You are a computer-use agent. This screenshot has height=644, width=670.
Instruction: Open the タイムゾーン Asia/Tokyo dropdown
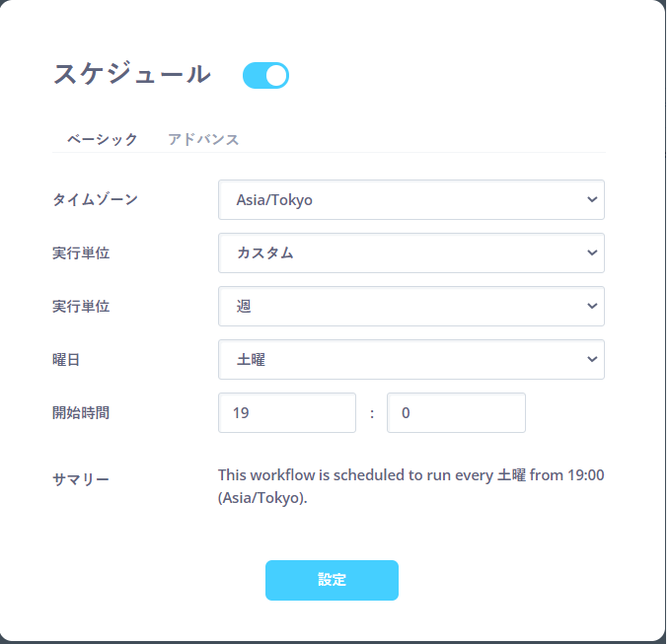[411, 200]
